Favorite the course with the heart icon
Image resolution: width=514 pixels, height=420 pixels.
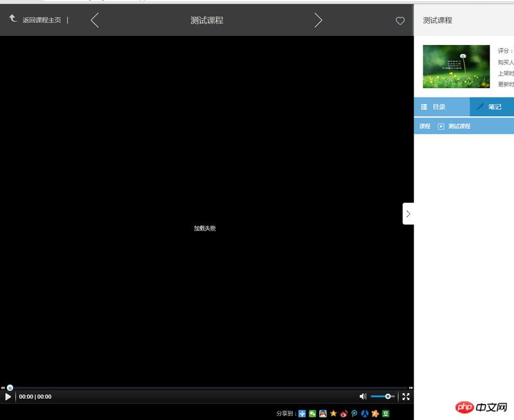click(400, 21)
